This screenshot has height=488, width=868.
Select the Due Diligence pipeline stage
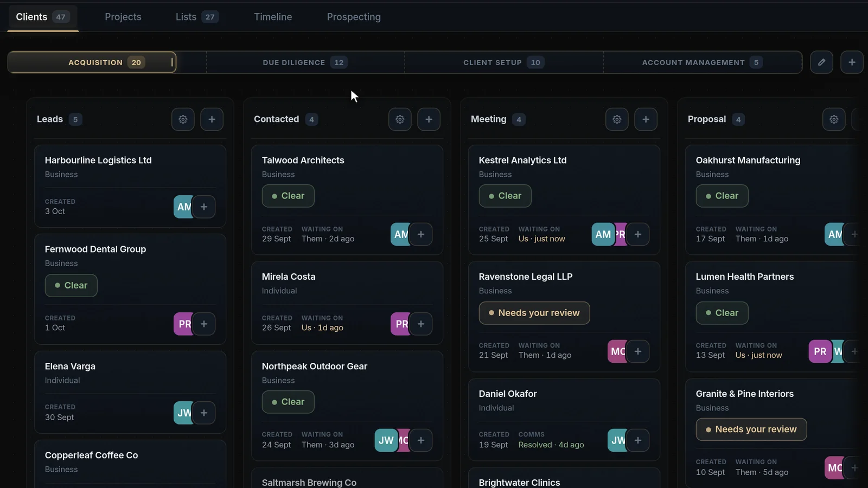coord(305,62)
